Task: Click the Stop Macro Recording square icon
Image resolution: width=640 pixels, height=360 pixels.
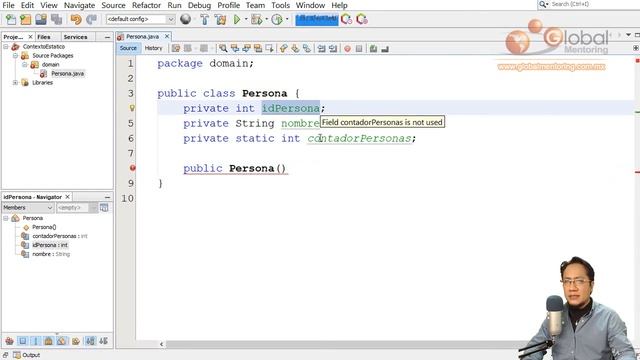Action: point(359,49)
